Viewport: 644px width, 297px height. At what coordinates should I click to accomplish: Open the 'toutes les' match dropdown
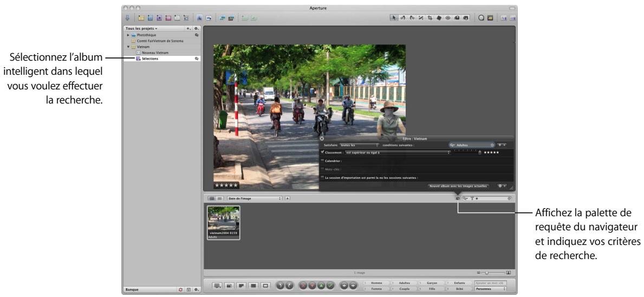pos(359,145)
